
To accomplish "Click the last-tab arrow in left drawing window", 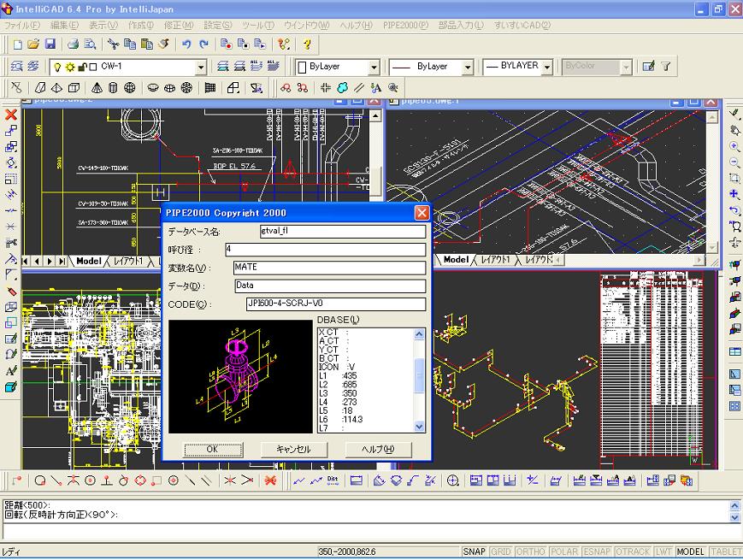I will click(x=62, y=261).
